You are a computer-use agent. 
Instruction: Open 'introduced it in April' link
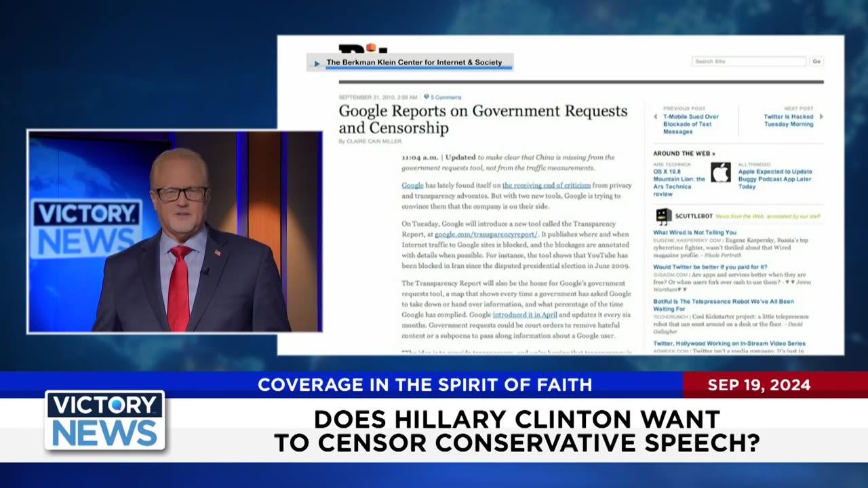coord(525,315)
